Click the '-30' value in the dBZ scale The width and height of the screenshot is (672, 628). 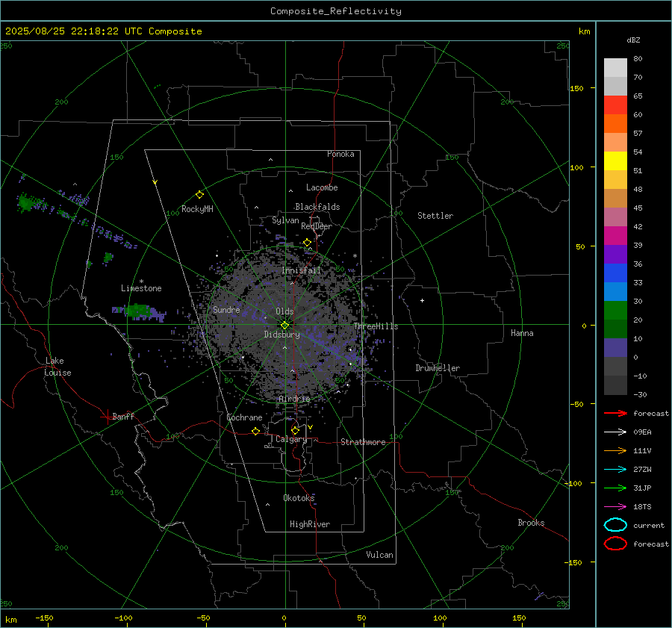(640, 394)
